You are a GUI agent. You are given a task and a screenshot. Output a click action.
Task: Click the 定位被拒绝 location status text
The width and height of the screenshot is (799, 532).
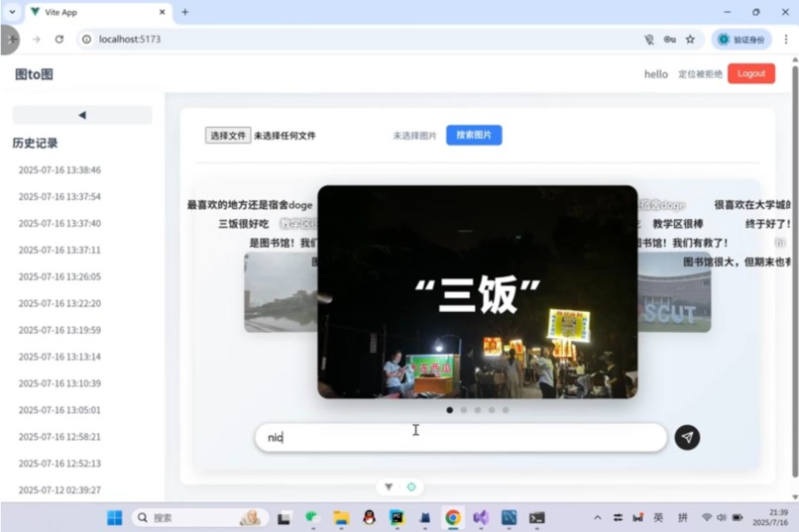click(x=700, y=74)
